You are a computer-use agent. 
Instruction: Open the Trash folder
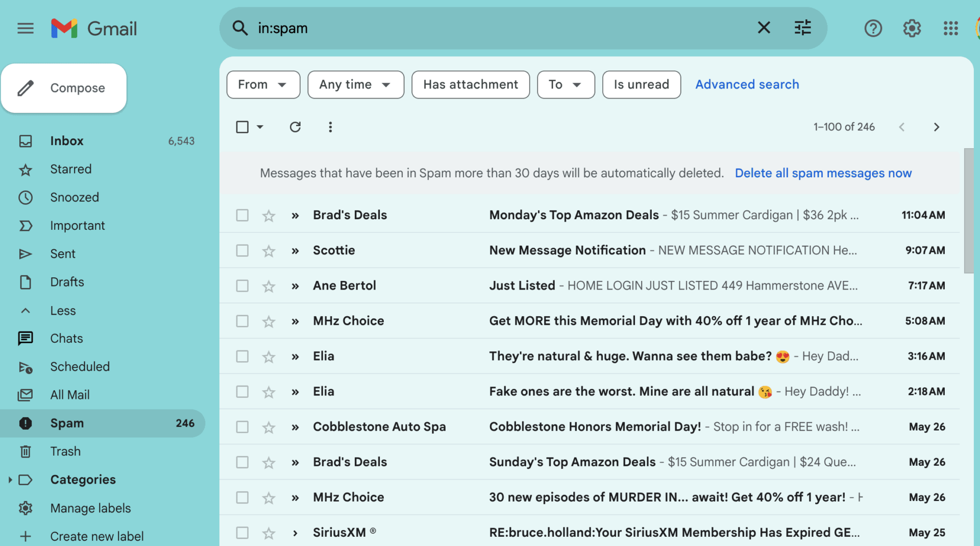[65, 451]
